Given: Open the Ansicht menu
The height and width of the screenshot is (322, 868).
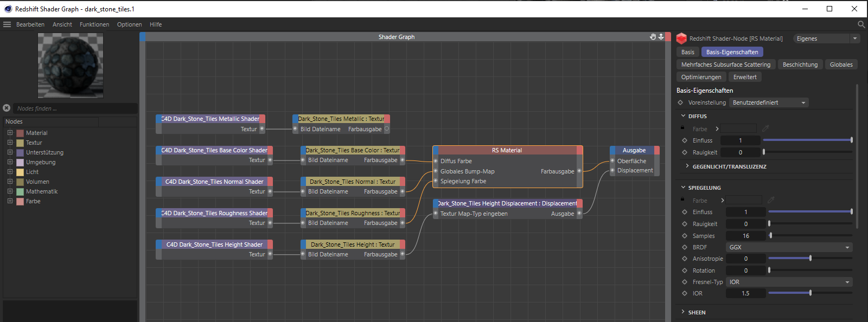Looking at the screenshot, I should click(x=62, y=24).
